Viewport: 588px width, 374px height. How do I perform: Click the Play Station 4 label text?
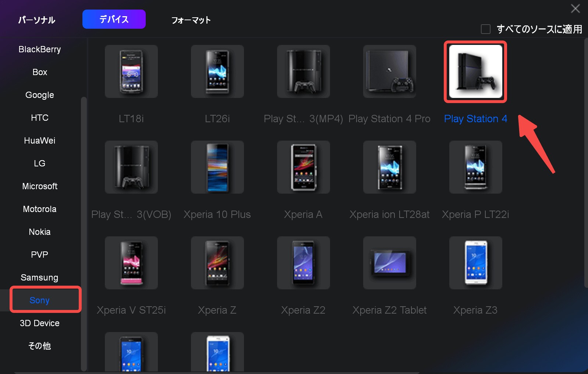[x=475, y=119]
